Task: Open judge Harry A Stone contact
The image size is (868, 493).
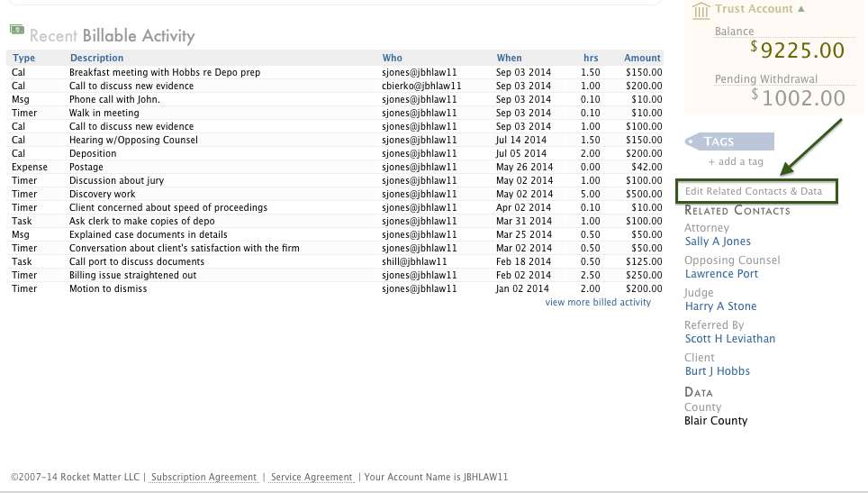Action: (720, 306)
